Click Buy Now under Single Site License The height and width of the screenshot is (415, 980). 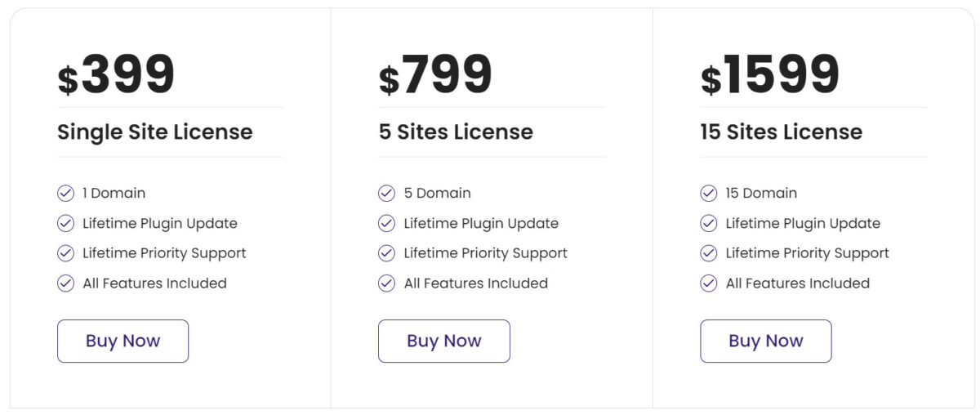click(122, 341)
